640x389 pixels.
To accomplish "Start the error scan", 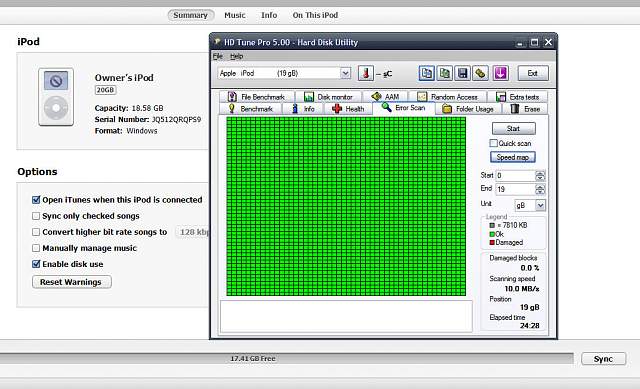I will (513, 129).
